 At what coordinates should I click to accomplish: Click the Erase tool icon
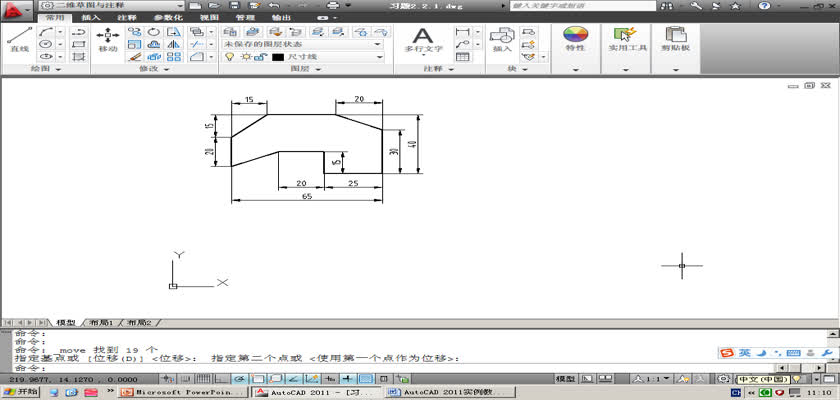pos(135,56)
